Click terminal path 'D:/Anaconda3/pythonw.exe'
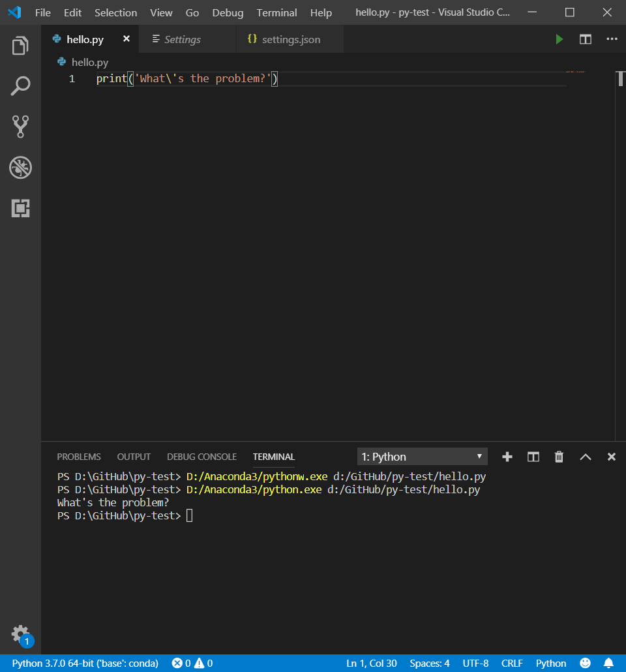The width and height of the screenshot is (626, 672). [257, 476]
